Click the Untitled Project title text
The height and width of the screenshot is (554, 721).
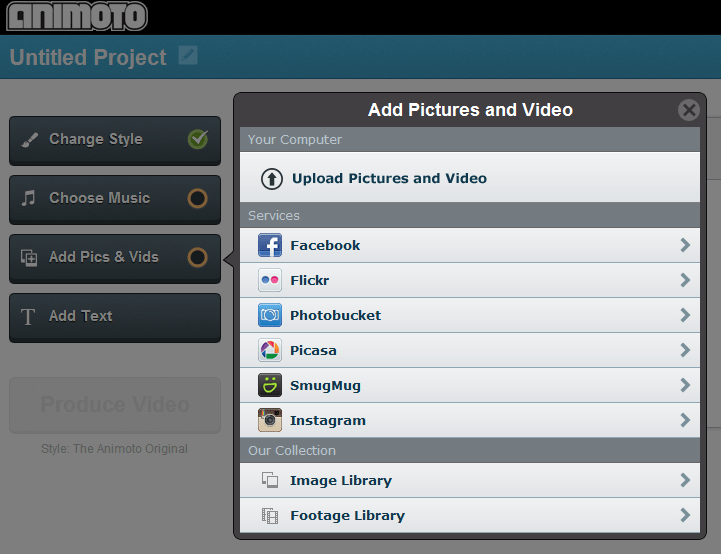coord(88,57)
